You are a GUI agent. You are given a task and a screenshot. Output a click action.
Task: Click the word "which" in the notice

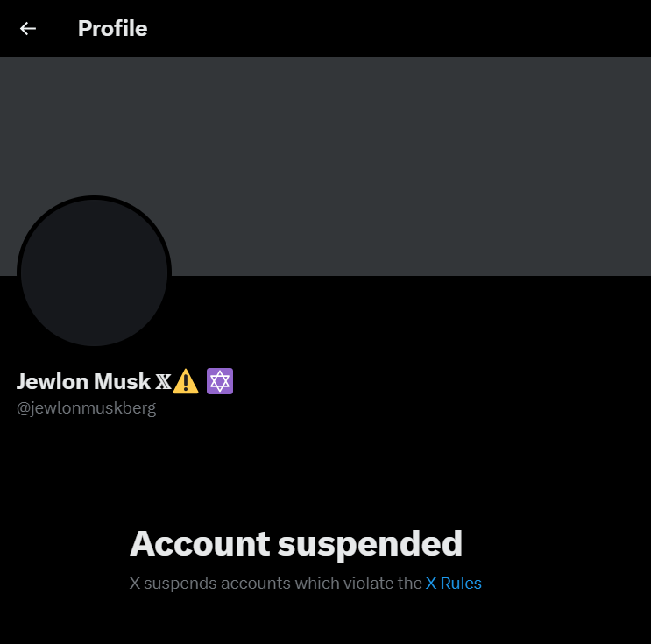pos(308,583)
